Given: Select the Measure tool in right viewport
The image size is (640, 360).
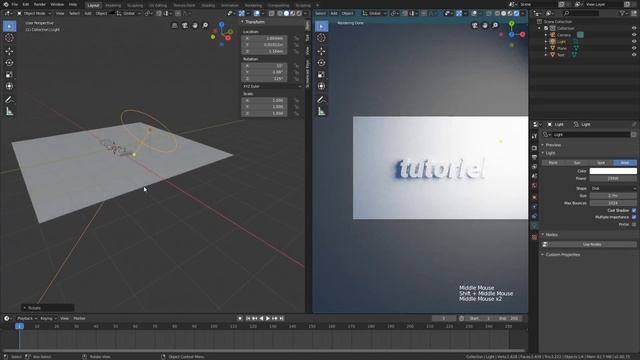Looking at the screenshot, I should [321, 111].
